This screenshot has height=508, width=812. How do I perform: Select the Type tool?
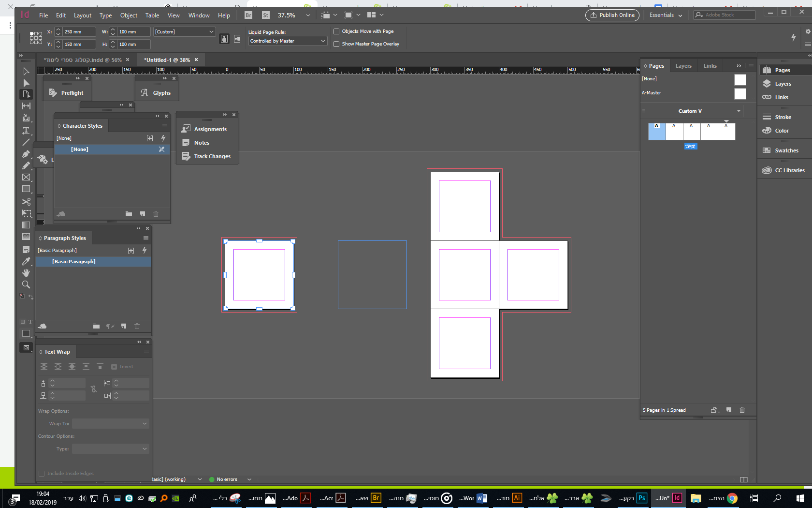click(x=26, y=131)
